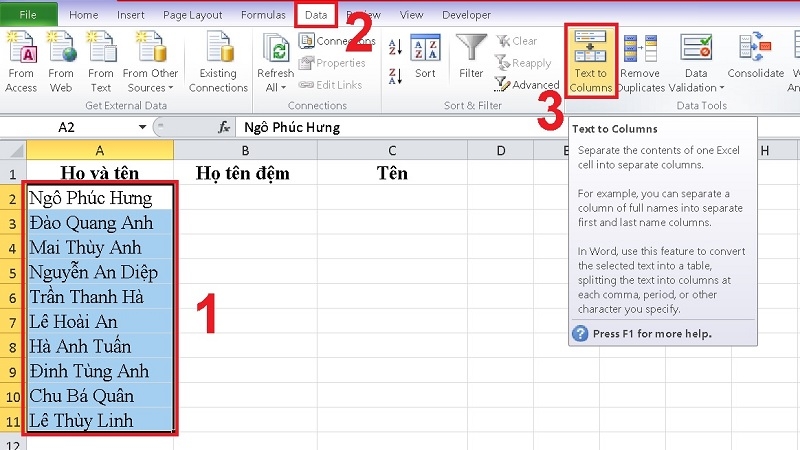Click the help icon in tooltip
Viewport: 800px width, 450px height.
pos(580,333)
